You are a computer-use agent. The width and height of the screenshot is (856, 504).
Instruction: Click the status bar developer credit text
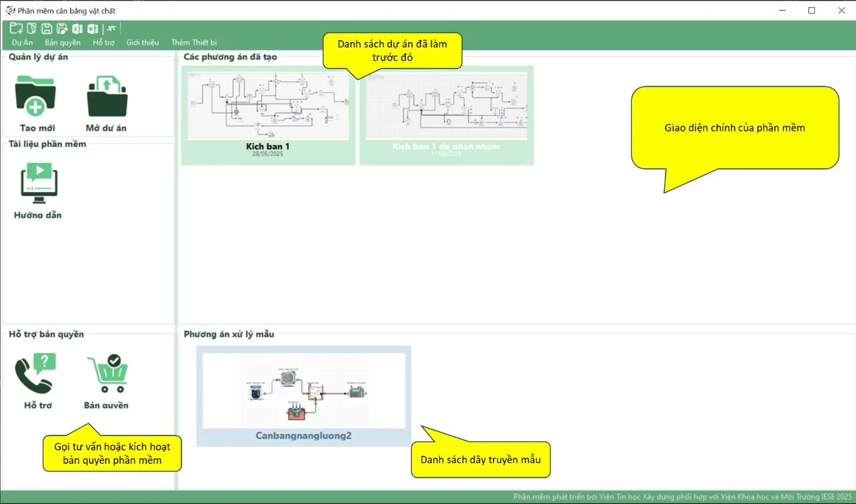pos(682,497)
